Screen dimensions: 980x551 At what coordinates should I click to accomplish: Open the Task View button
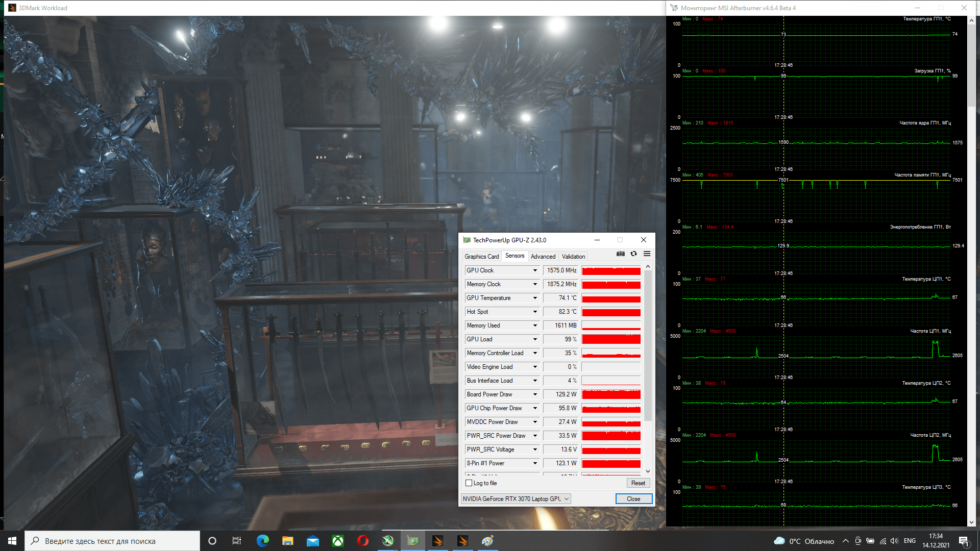click(x=237, y=541)
